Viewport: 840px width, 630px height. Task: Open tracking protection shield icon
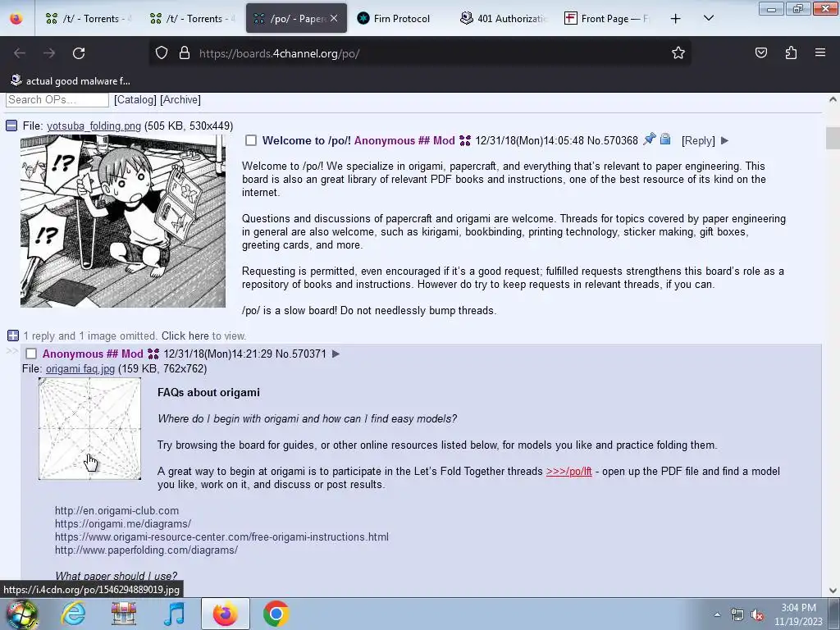(x=162, y=53)
